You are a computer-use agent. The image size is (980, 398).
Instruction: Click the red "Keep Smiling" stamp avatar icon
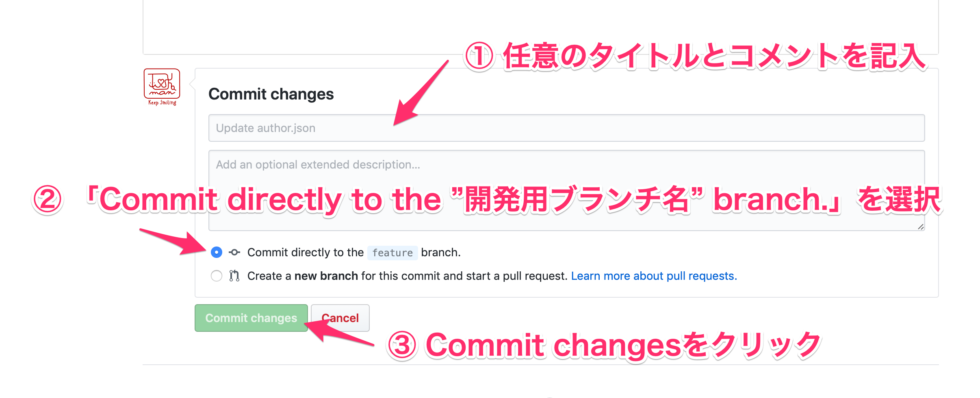(161, 86)
